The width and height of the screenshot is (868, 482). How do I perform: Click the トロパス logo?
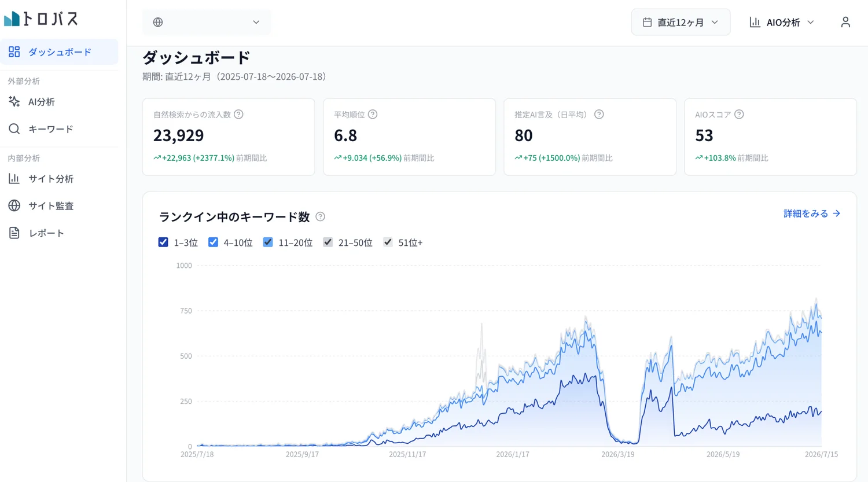pyautogui.click(x=41, y=19)
